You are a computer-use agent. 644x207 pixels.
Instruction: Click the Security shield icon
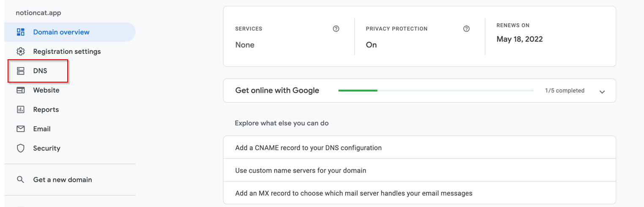pyautogui.click(x=20, y=148)
